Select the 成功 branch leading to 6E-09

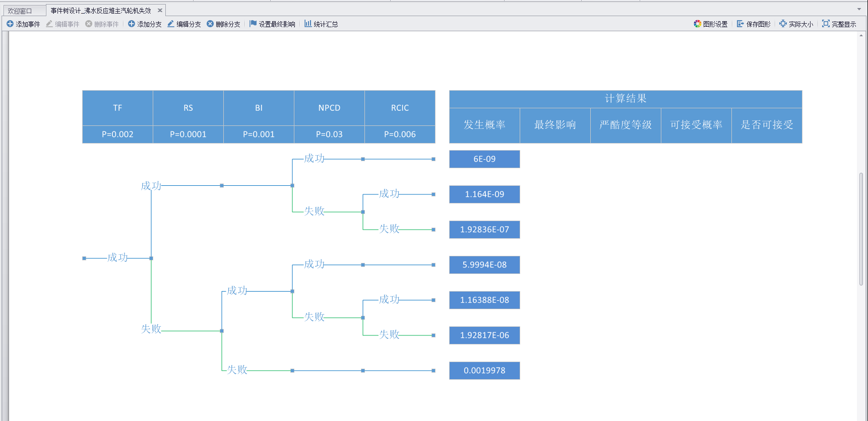pos(314,159)
